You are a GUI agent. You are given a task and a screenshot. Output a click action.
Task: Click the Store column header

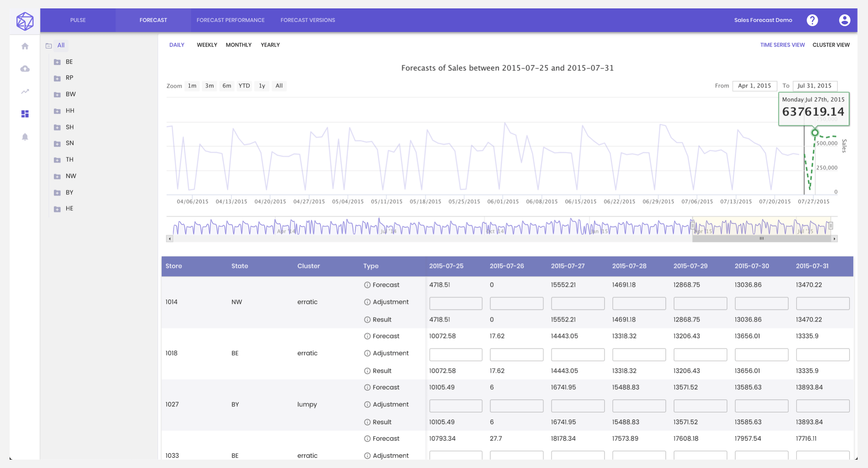pyautogui.click(x=174, y=266)
